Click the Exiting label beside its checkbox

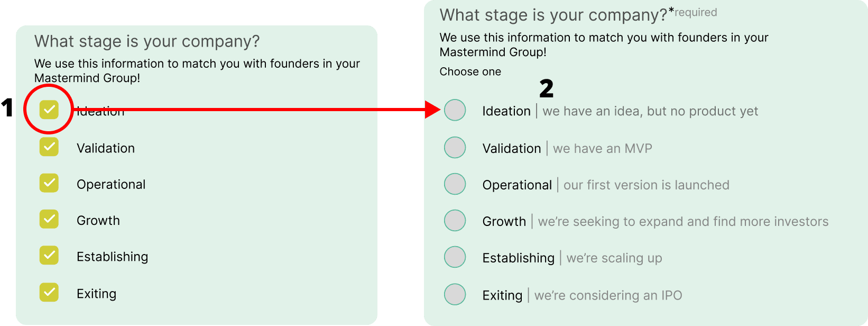coord(96,294)
